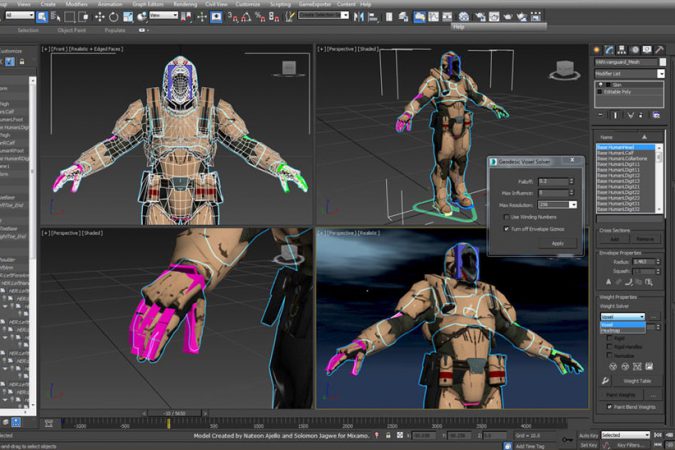Open the Weight Solver Voxel dropdown
This screenshot has height=450, width=675.
(622, 317)
